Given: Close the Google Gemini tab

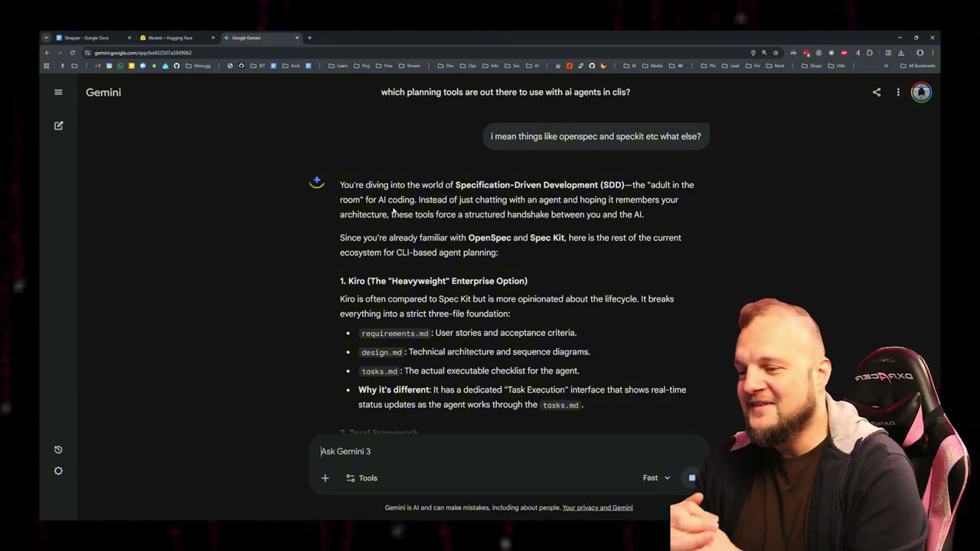Looking at the screenshot, I should click(297, 37).
